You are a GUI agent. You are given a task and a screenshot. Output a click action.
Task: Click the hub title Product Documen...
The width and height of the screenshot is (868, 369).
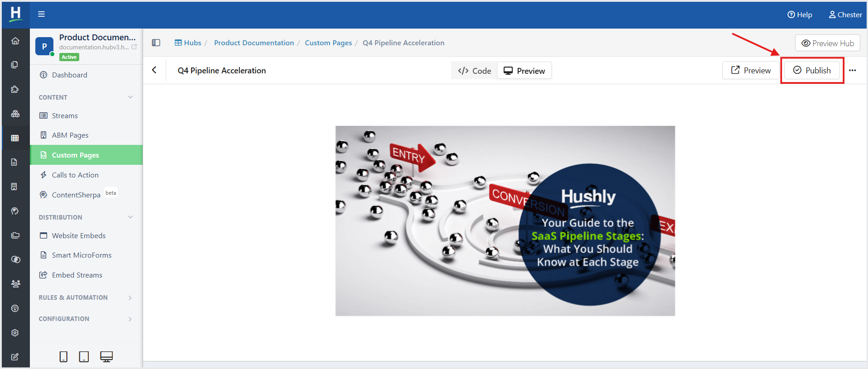97,37
